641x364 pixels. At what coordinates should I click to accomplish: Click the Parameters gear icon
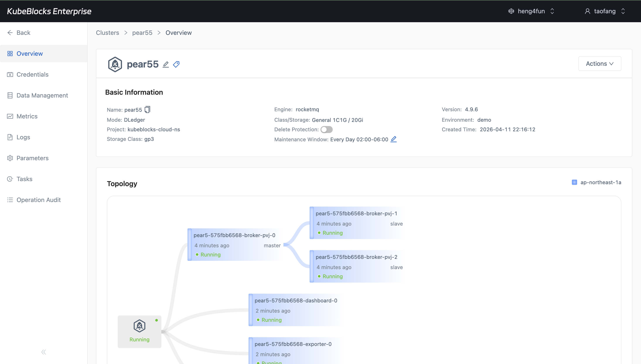coord(10,158)
